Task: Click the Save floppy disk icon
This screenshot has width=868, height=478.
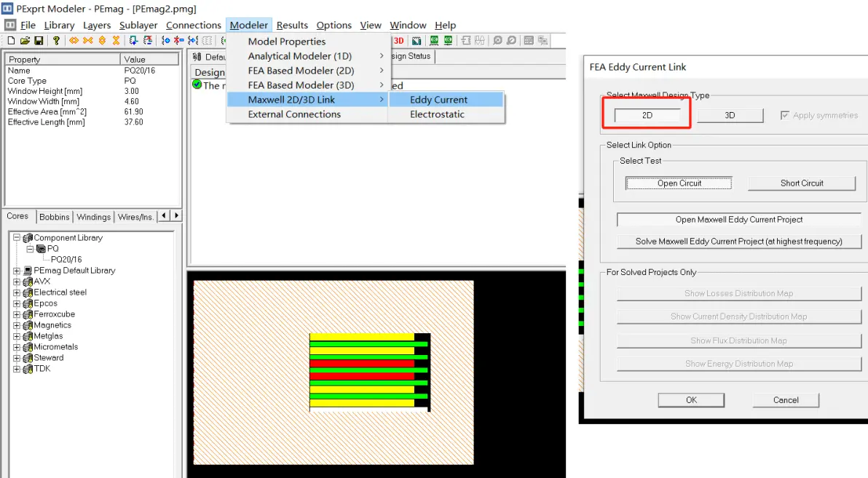Action: pos(39,41)
